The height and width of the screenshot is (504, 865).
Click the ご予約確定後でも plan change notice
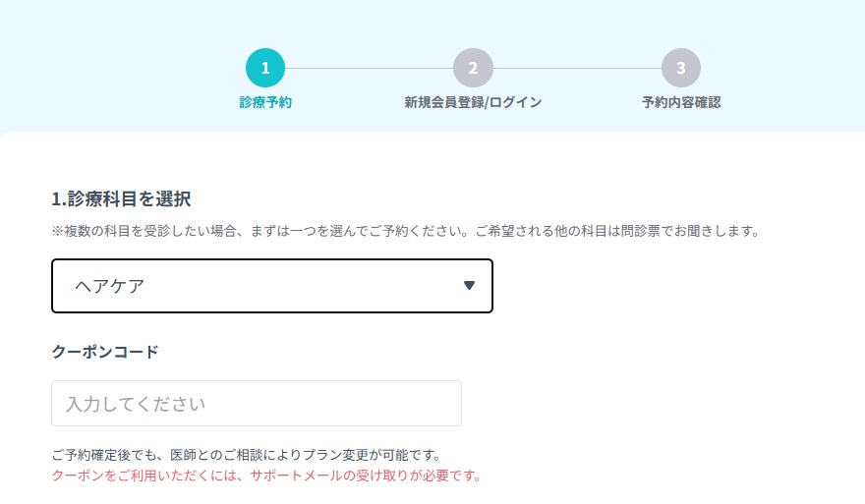tap(245, 456)
